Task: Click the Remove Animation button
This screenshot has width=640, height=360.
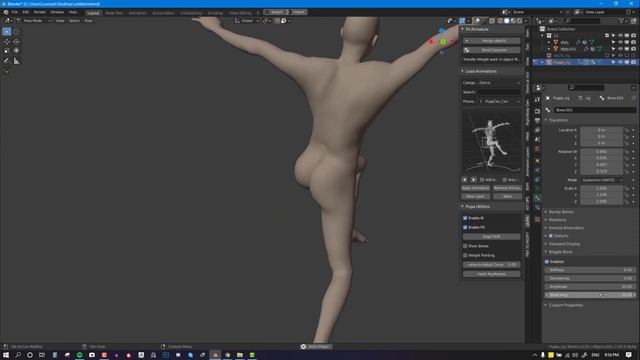Action: point(507,188)
